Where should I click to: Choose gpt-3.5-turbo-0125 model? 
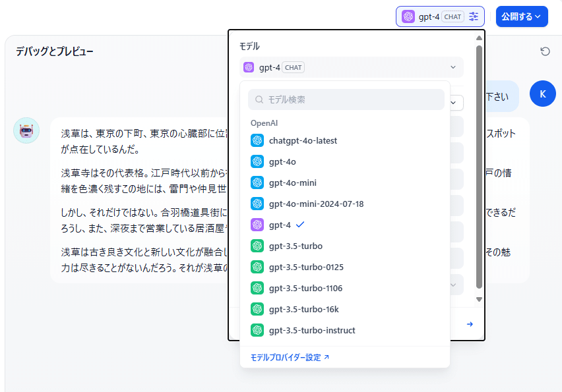pyautogui.click(x=345, y=267)
